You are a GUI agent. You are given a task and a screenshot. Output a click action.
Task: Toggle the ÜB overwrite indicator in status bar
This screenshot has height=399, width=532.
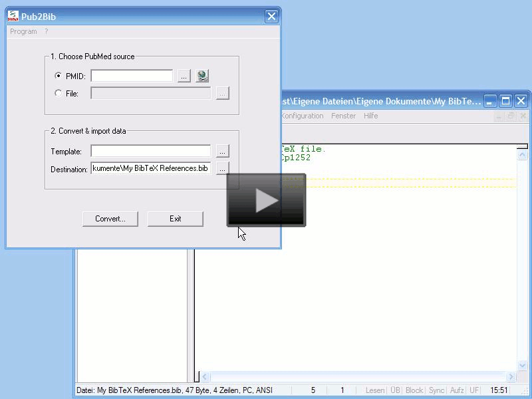(x=395, y=390)
